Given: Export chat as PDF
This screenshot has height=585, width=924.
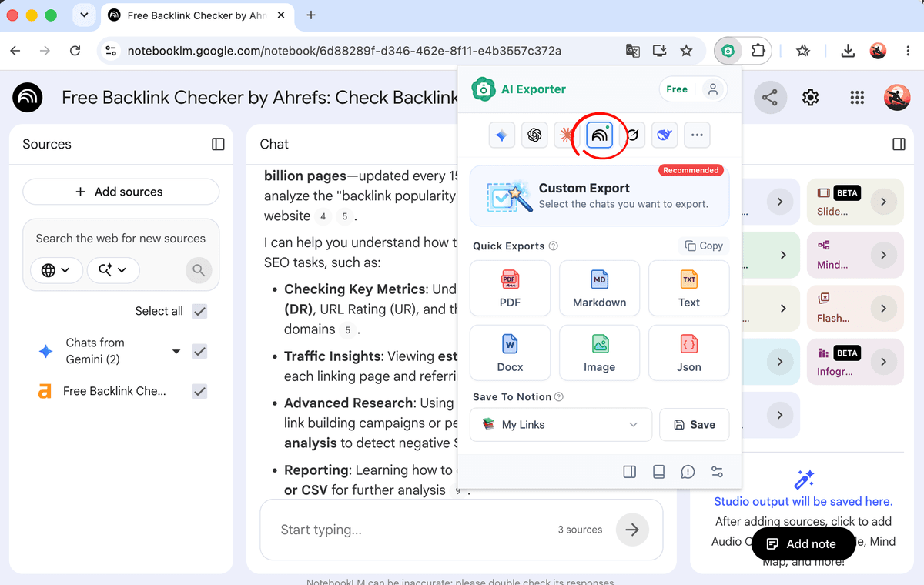Looking at the screenshot, I should [x=510, y=288].
